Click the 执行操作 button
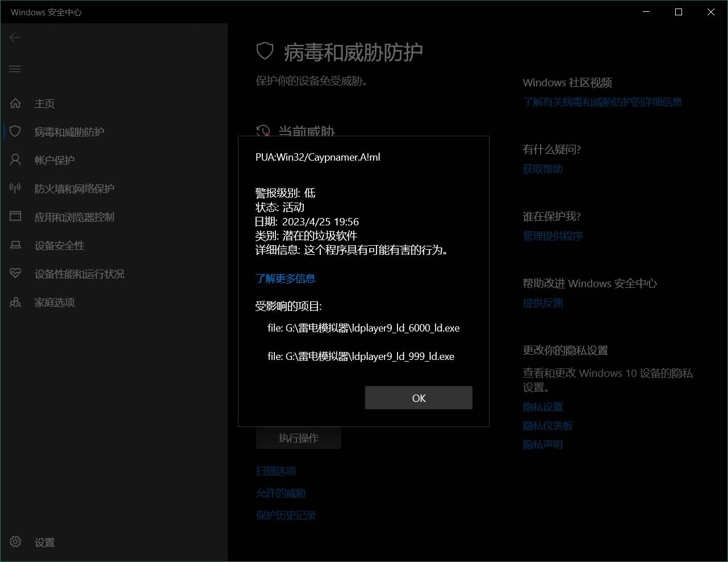This screenshot has height=562, width=728. pyautogui.click(x=298, y=438)
